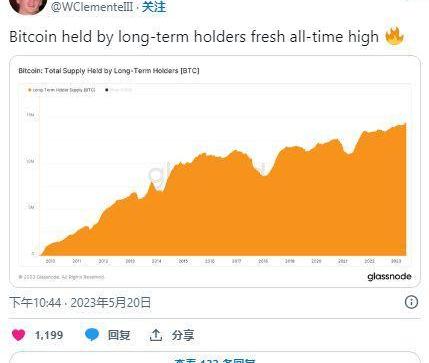
Task: Open the @WClementeIII handle link
Action: [x=92, y=6]
